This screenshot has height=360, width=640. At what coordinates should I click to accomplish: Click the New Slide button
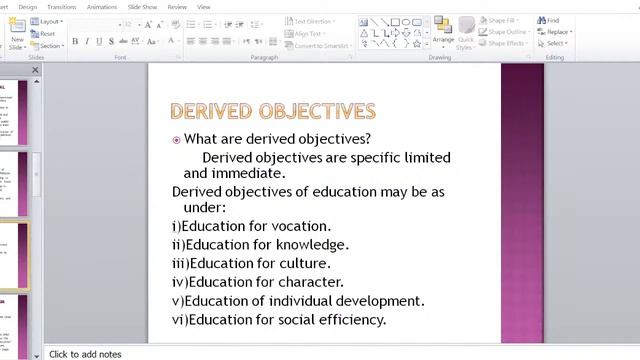[x=17, y=33]
